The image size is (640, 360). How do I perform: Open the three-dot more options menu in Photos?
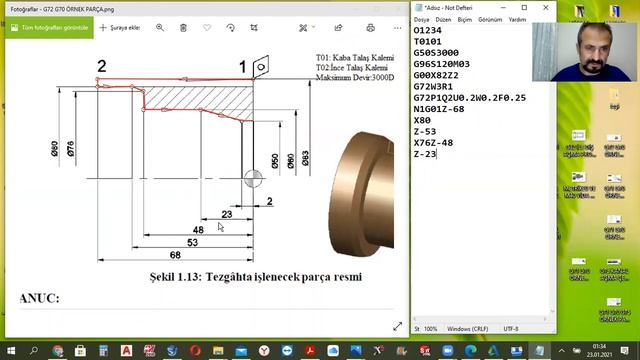pyautogui.click(x=398, y=28)
